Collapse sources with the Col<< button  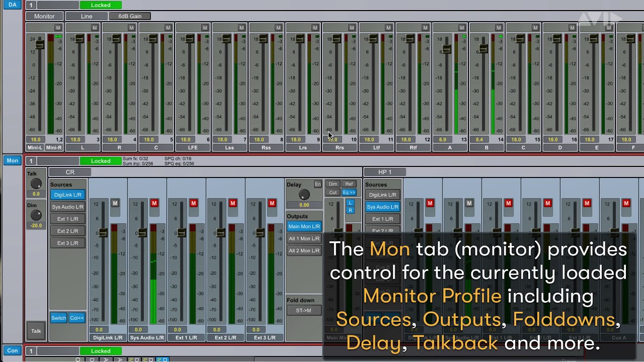77,318
